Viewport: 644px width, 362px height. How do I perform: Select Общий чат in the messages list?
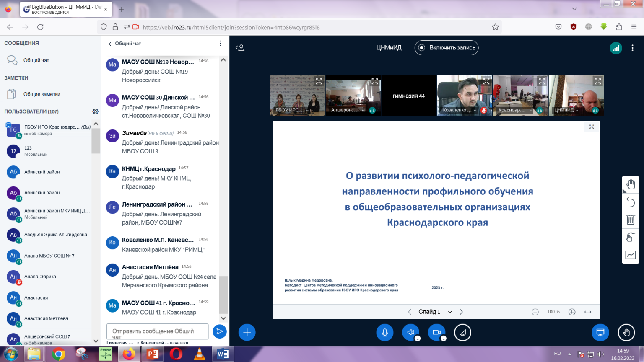(x=36, y=60)
